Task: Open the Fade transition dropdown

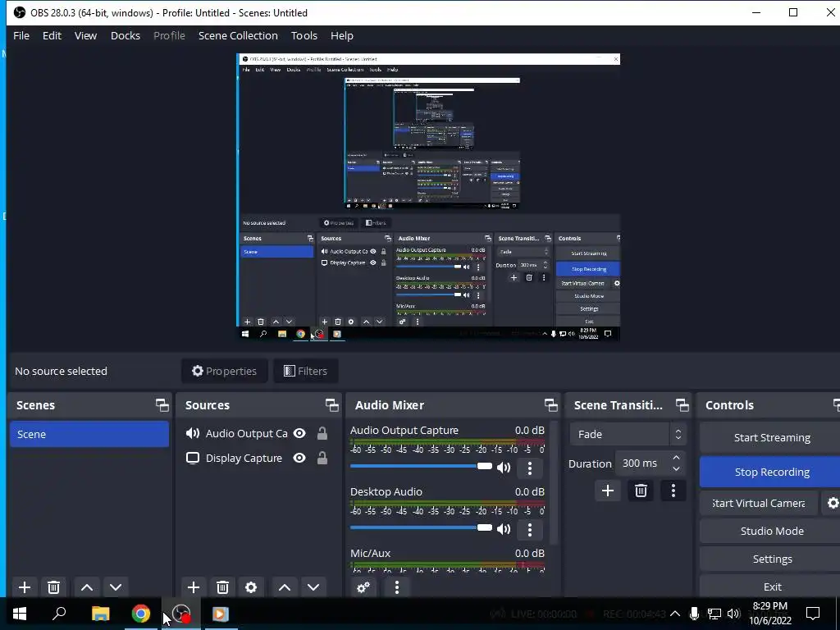Action: (x=628, y=435)
